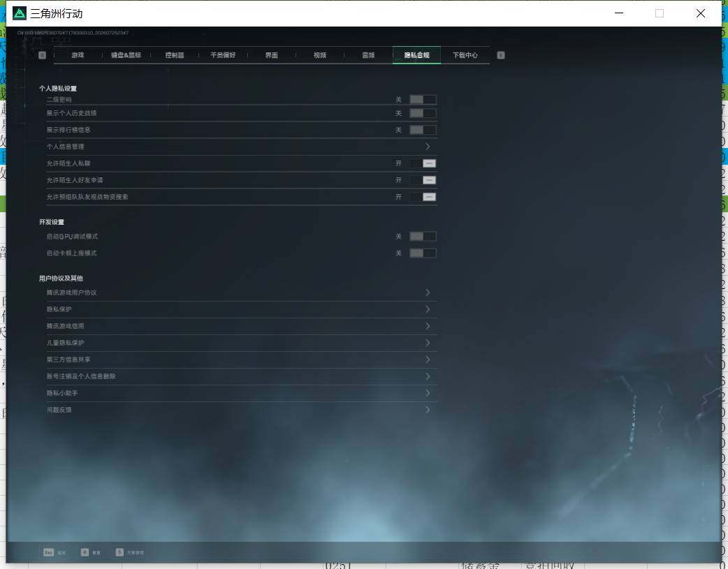Click the 腾讯游戏信用 label

point(66,326)
